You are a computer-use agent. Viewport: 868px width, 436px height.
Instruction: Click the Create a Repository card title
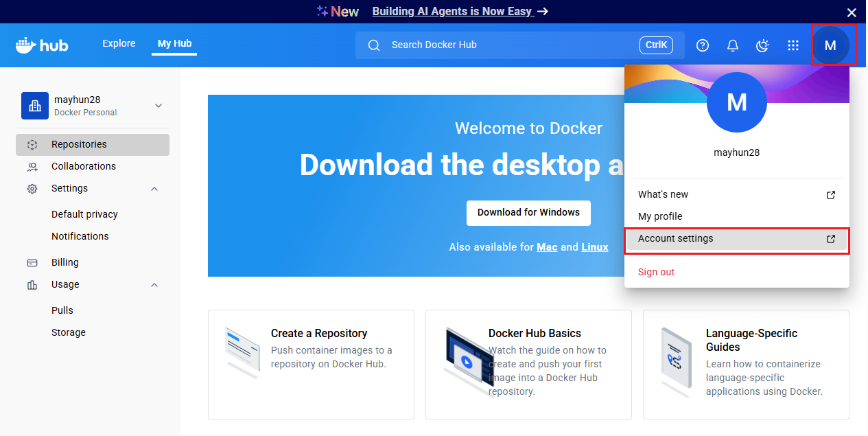(319, 334)
